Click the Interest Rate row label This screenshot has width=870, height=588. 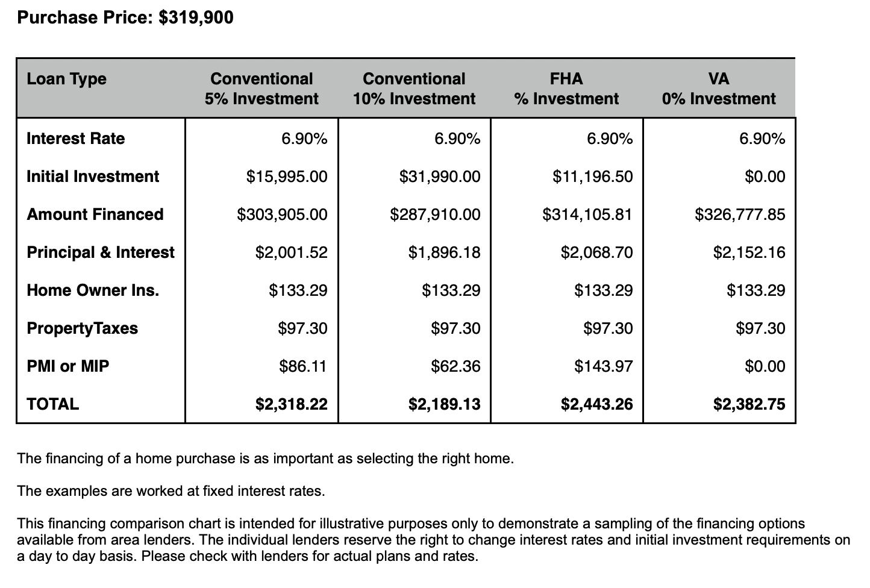[76, 139]
